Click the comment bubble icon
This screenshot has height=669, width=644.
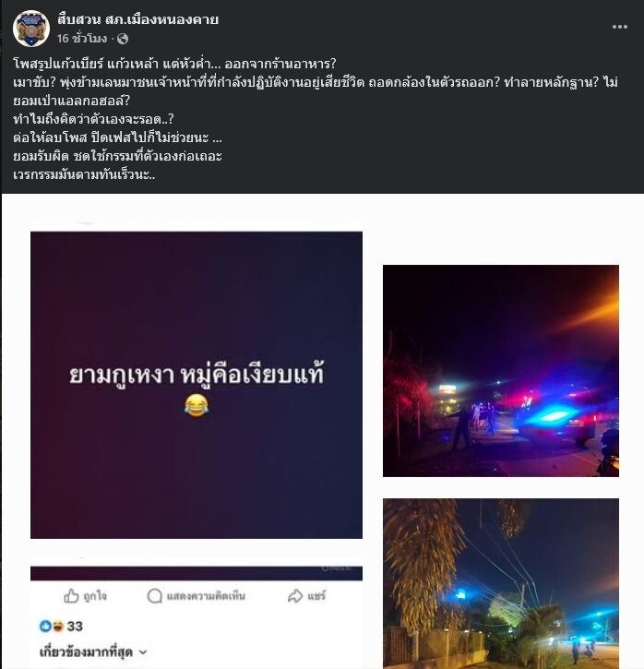pyautogui.click(x=154, y=595)
